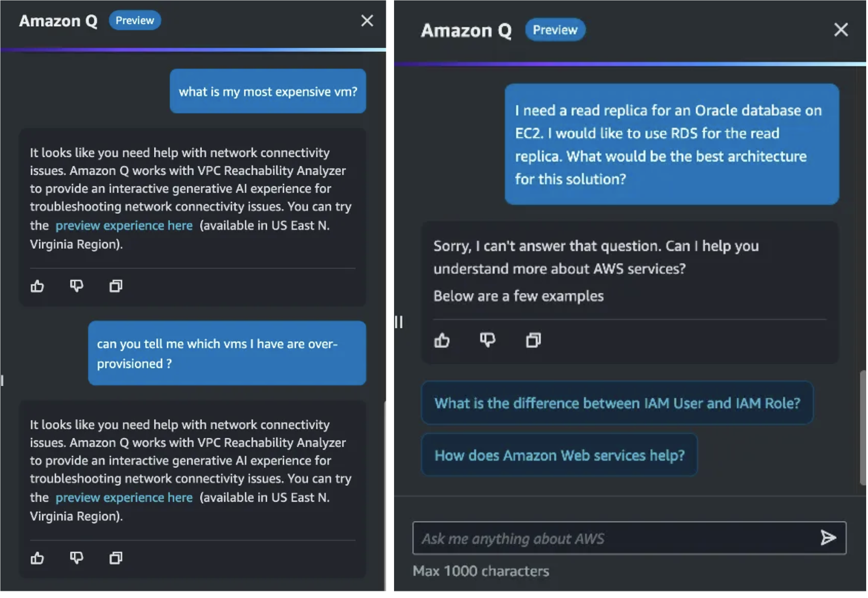The image size is (868, 598).
Task: Copy the 'Sorry, I can't answer' response
Action: point(533,340)
